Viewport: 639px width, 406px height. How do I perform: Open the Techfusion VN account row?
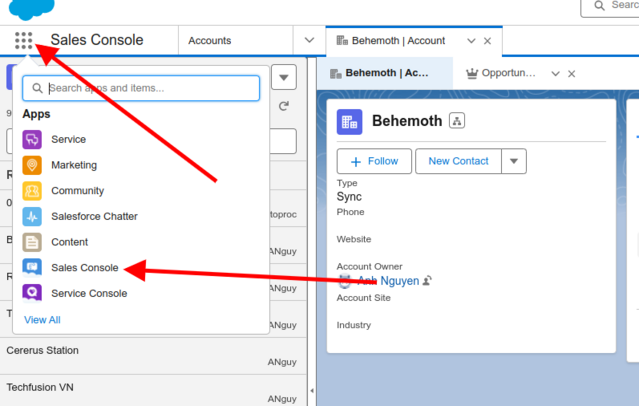click(x=153, y=391)
